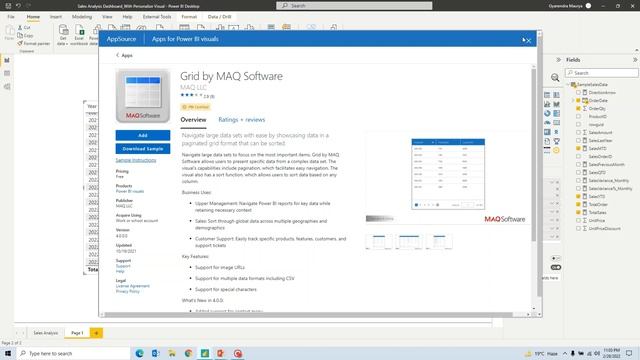Open the Sample Instructions link
Viewport: 640px width, 360px height.
pyautogui.click(x=136, y=160)
